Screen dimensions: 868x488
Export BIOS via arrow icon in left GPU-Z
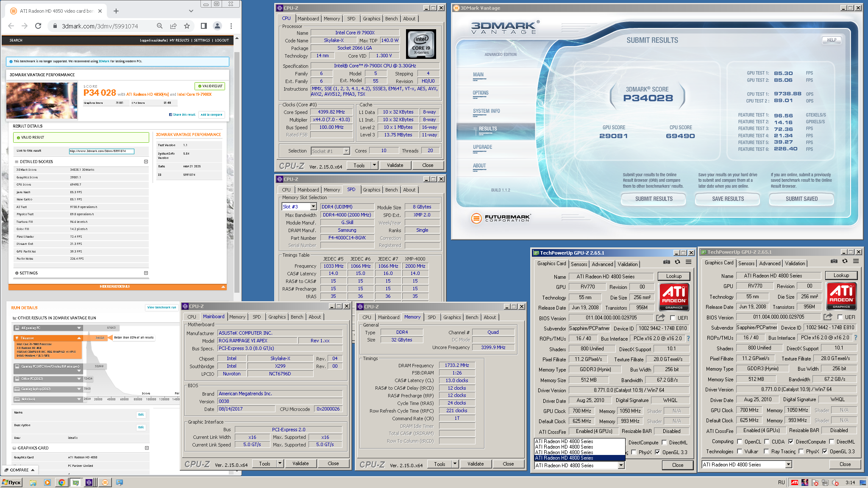(661, 317)
